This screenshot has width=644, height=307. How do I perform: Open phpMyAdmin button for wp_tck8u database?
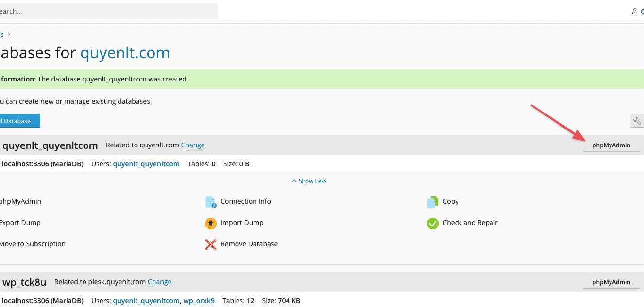point(611,282)
